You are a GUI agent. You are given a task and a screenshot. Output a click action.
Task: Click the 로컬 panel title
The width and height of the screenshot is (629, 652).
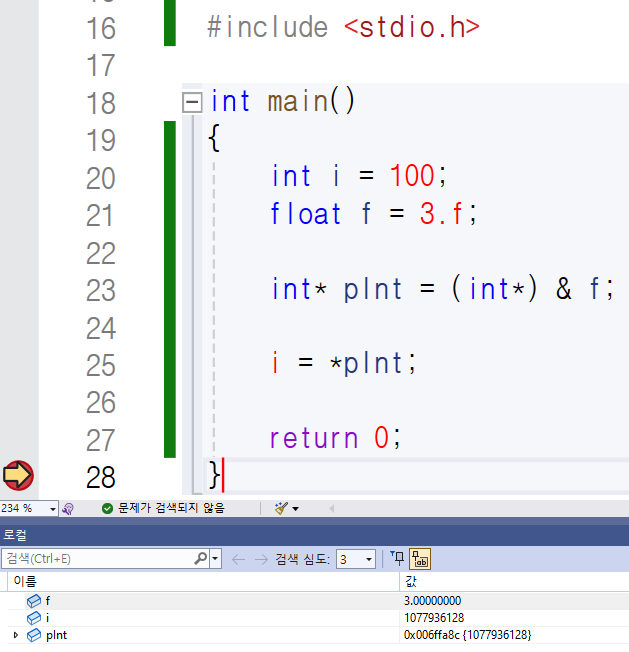coord(15,535)
